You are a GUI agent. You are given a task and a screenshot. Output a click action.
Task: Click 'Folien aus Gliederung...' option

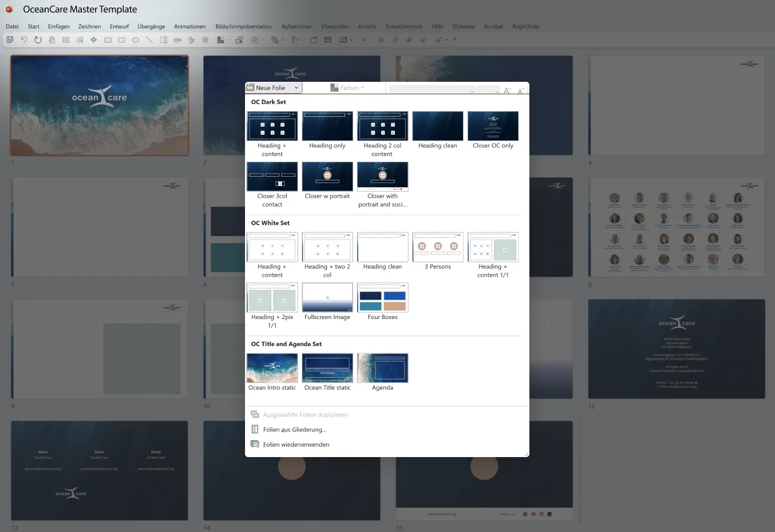click(294, 429)
